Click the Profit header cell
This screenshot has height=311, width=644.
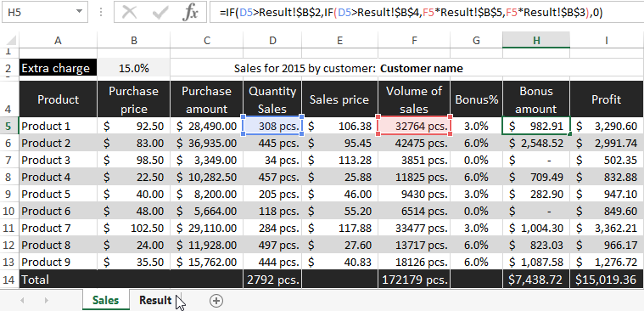tap(607, 99)
